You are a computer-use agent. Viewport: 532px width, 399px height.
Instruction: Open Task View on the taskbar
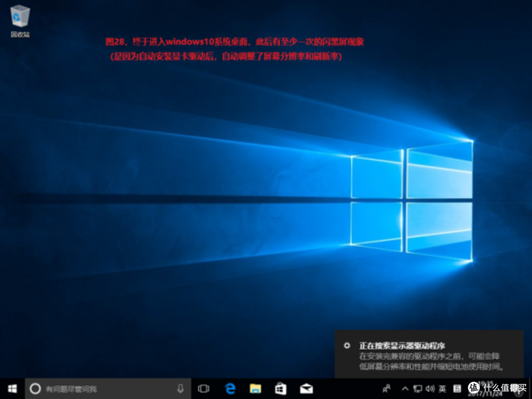(x=204, y=389)
